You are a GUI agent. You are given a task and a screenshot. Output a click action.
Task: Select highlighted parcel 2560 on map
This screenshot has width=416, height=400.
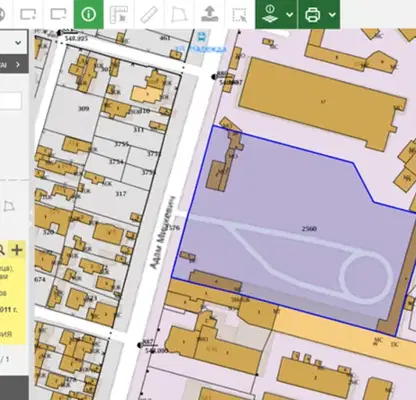click(309, 229)
